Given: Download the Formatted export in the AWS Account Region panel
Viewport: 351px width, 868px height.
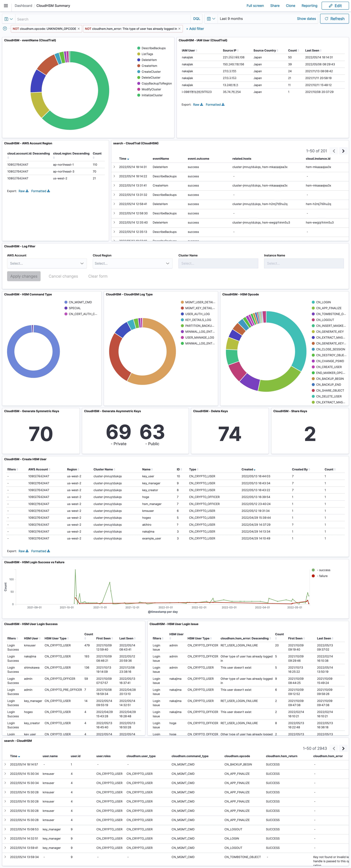Looking at the screenshot, I should pyautogui.click(x=40, y=191).
